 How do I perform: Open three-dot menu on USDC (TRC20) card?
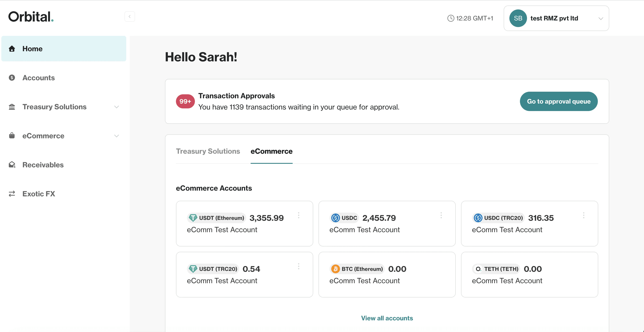pyautogui.click(x=584, y=215)
